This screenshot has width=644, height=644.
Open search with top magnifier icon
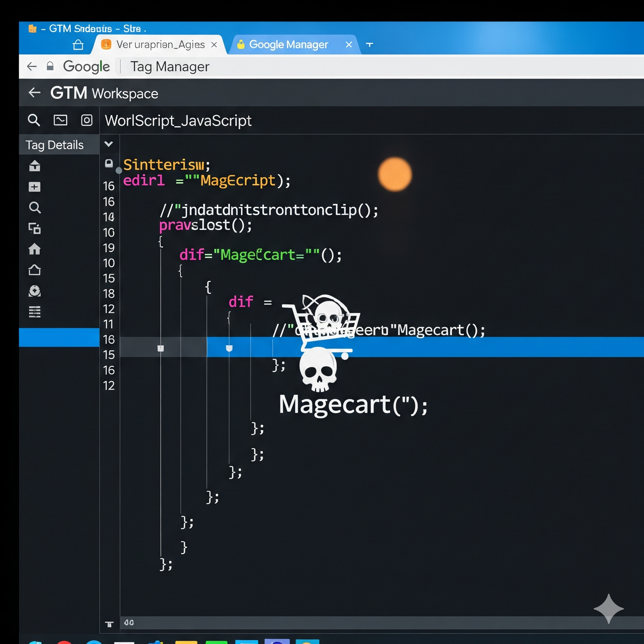pos(34,120)
